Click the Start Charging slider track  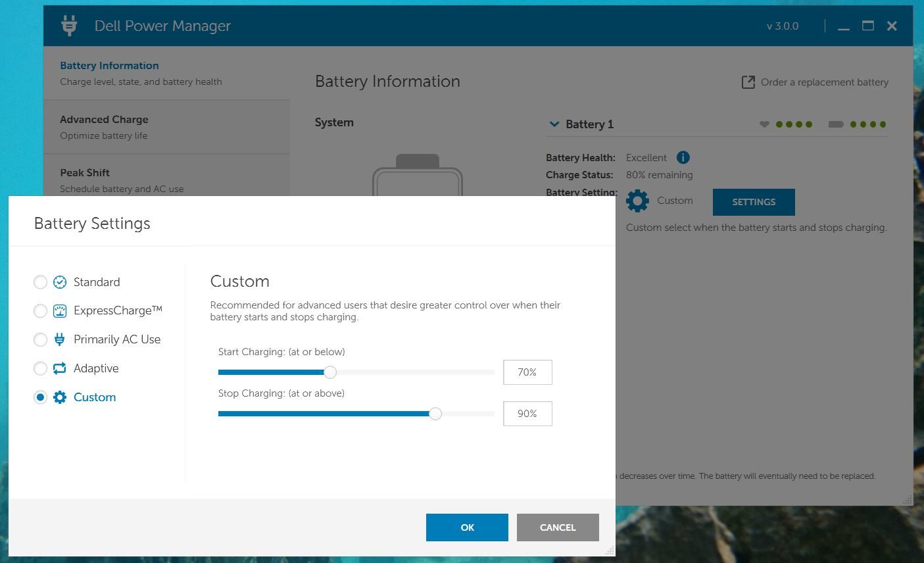click(x=356, y=372)
